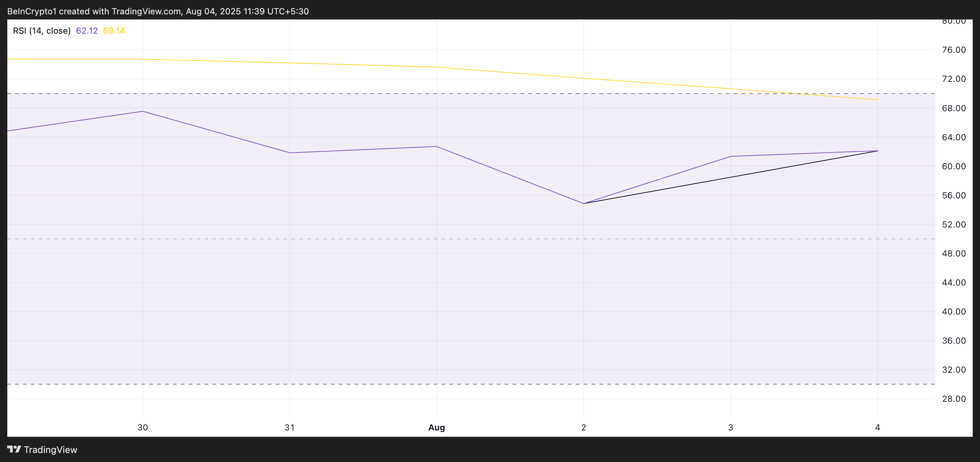The height and width of the screenshot is (462, 980).
Task: Click the purple RSI value 62.12
Action: point(87,31)
